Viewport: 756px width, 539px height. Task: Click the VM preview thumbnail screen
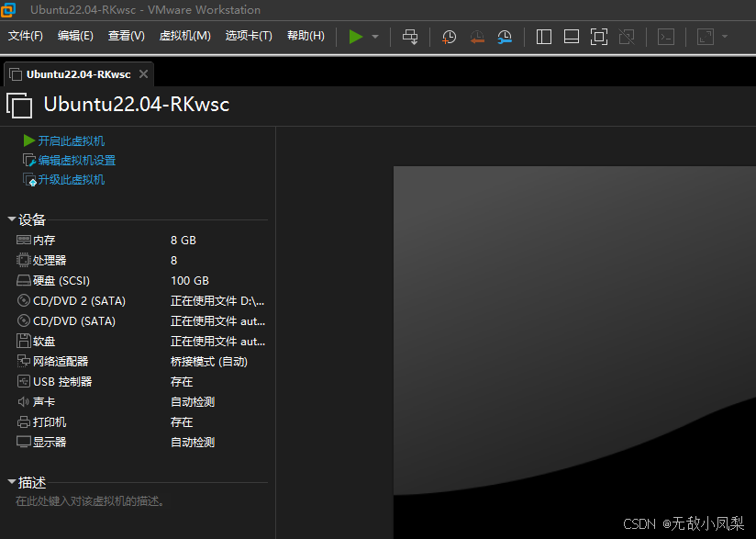pyautogui.click(x=574, y=353)
